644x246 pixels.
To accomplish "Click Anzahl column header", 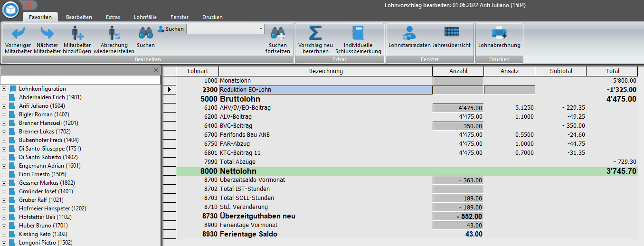I will (458, 71).
